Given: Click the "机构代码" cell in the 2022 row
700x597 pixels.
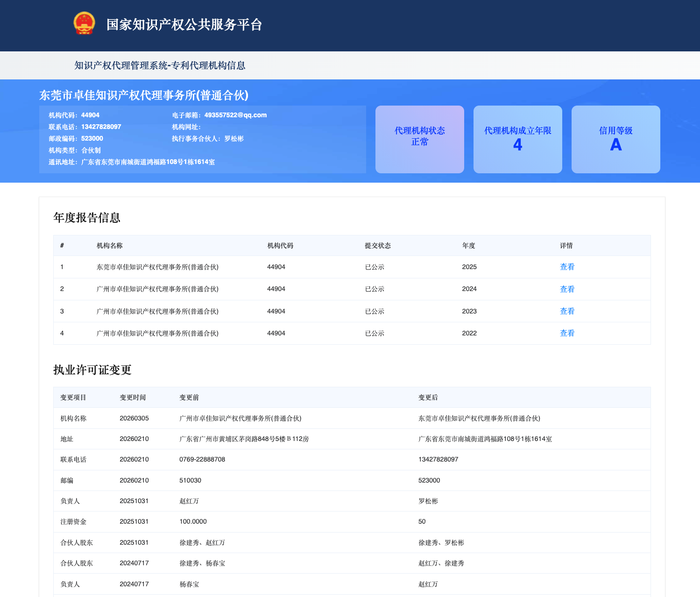Looking at the screenshot, I should tap(276, 333).
